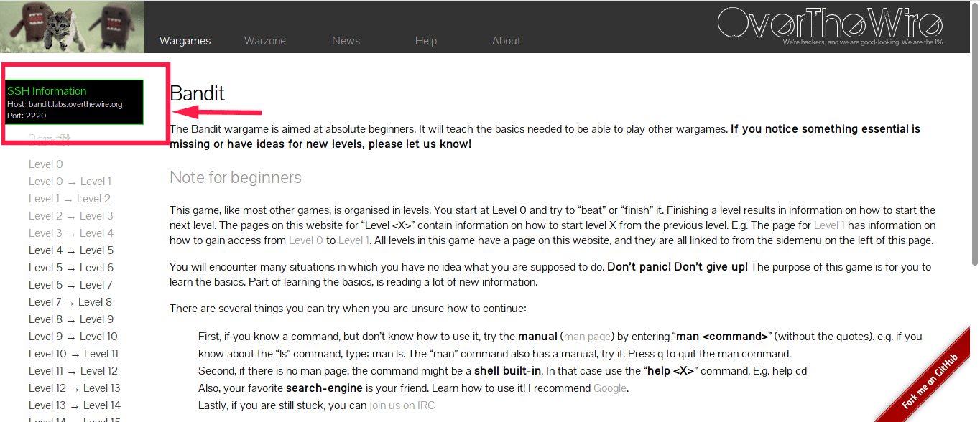Screen dimensions: 980x422
Task: Click the OverTheWire logo
Action: 830,24
